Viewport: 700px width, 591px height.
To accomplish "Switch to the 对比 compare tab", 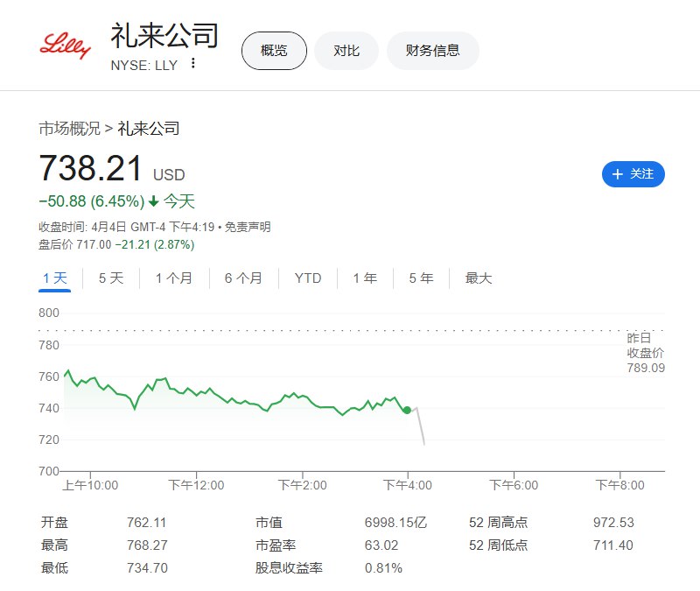I will point(346,51).
